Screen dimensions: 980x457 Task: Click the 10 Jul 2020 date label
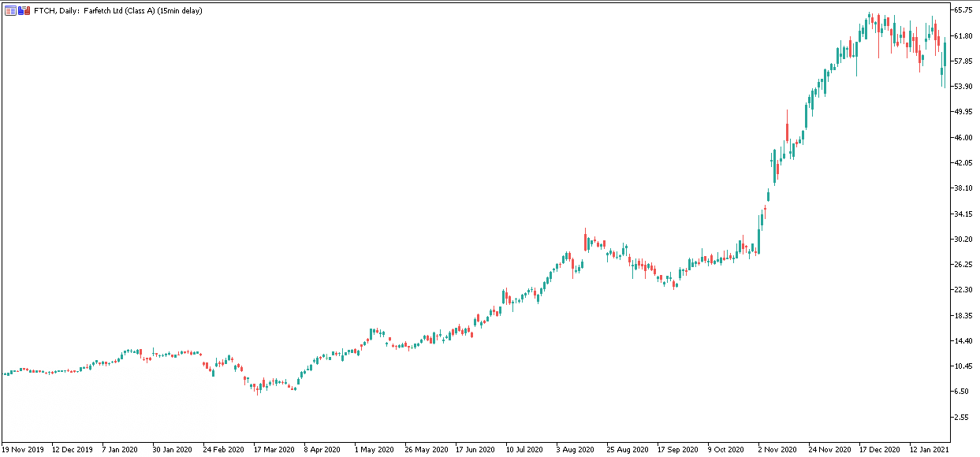point(526,449)
